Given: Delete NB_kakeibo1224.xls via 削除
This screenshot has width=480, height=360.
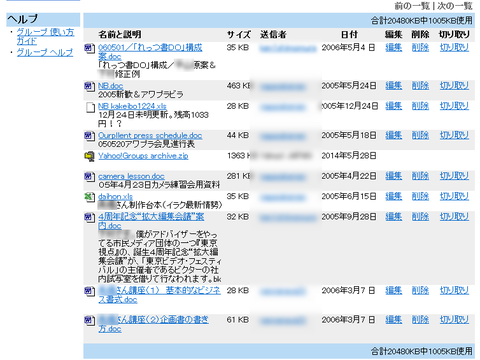Looking at the screenshot, I should (x=420, y=106).
